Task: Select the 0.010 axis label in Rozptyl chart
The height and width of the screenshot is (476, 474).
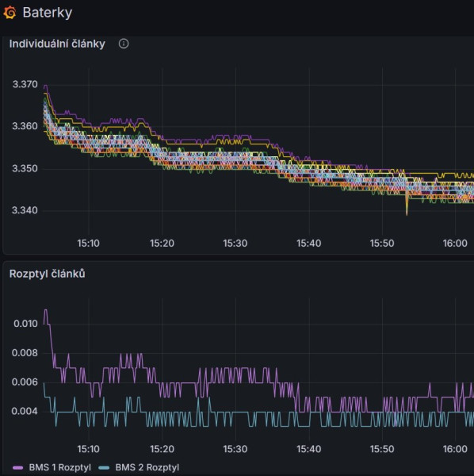Action: [x=26, y=324]
